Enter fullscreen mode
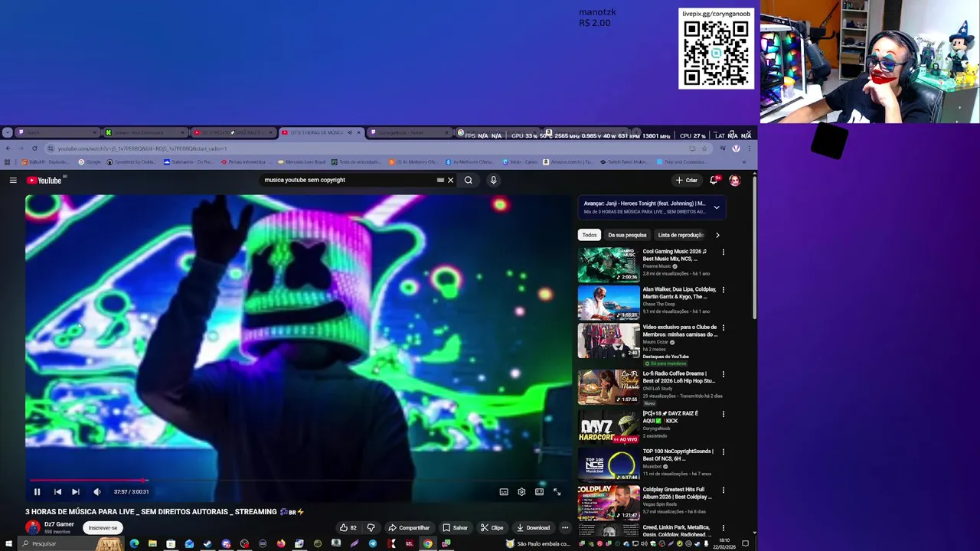Viewport: 980px width, 551px height. [x=557, y=491]
